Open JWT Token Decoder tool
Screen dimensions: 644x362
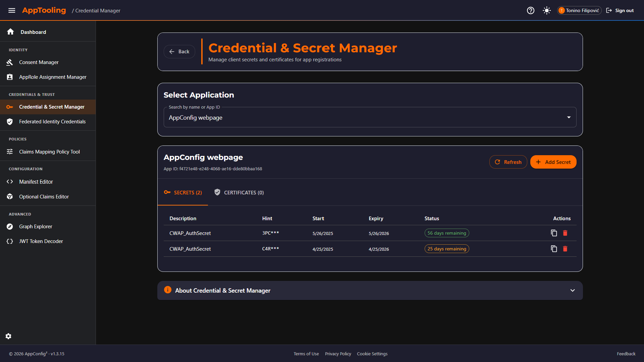tap(41, 241)
